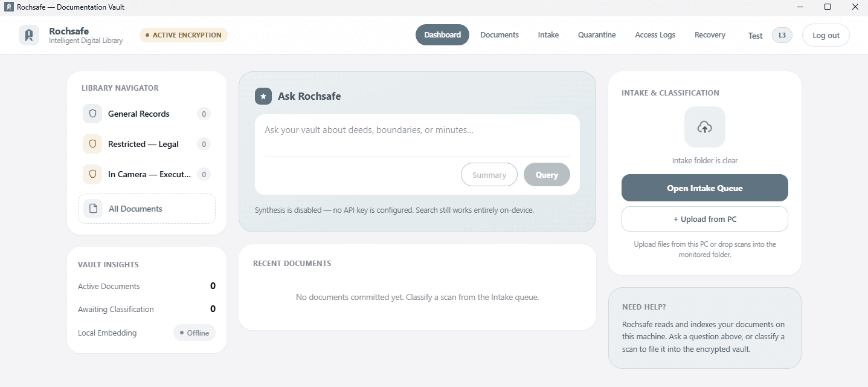Select Restricted — Legal category

(x=147, y=144)
